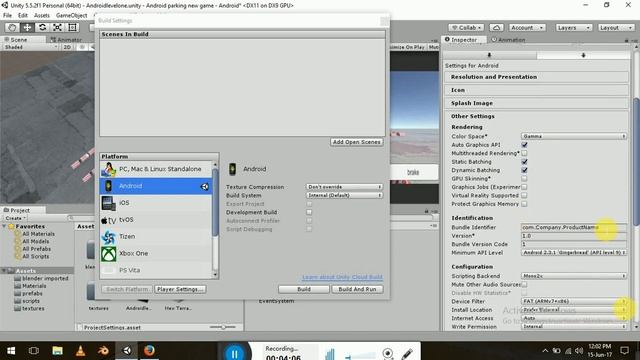
Task: Select Xbox One platform in list
Action: [x=156, y=253]
